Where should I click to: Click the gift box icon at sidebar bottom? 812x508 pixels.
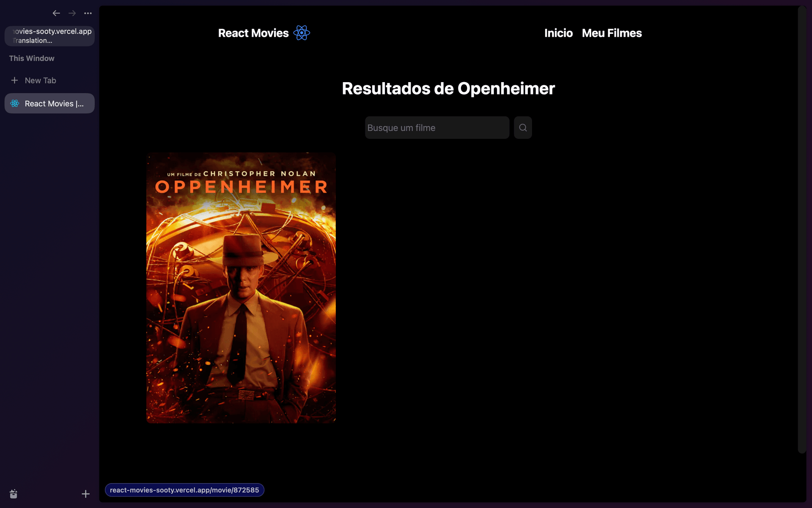[14, 494]
